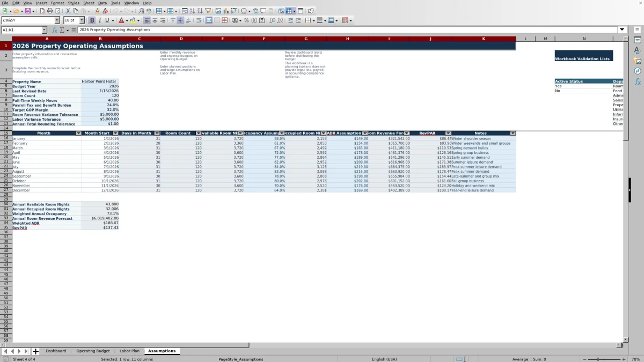
Task: Expand the Name Box dropdown
Action: (44, 30)
